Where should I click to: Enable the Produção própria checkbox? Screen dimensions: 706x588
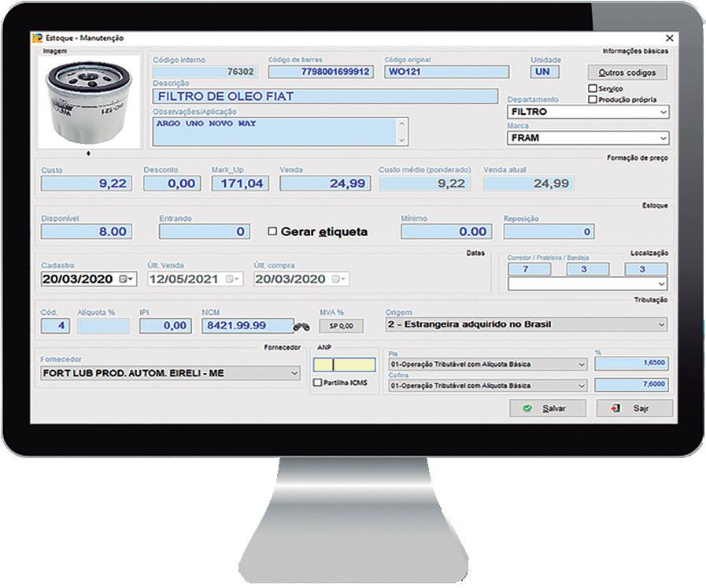tap(593, 99)
